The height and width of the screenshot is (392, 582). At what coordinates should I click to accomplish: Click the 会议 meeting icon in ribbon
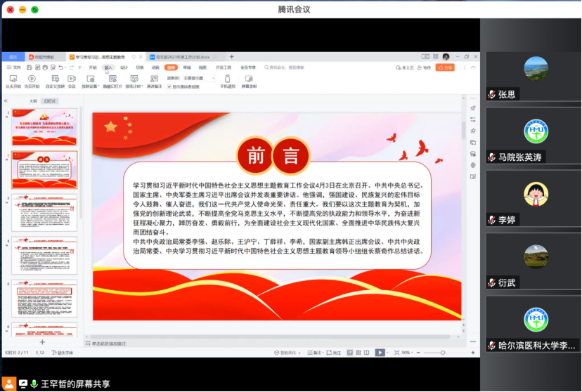click(72, 79)
